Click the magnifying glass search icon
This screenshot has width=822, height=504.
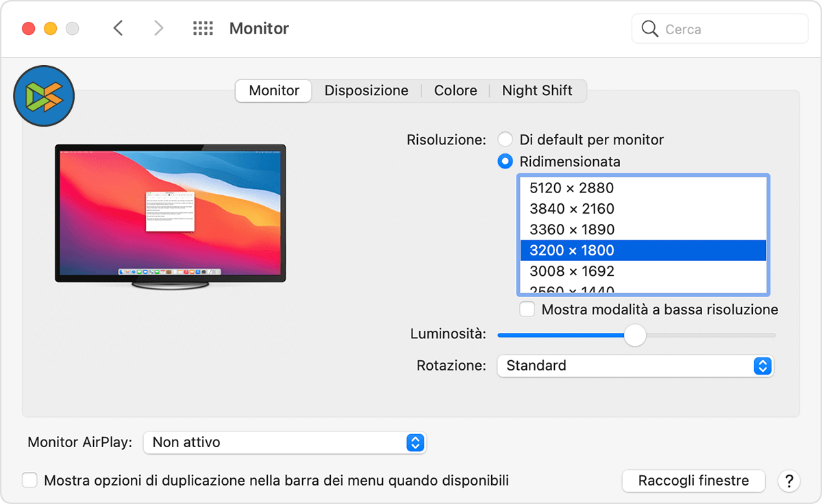coord(649,29)
